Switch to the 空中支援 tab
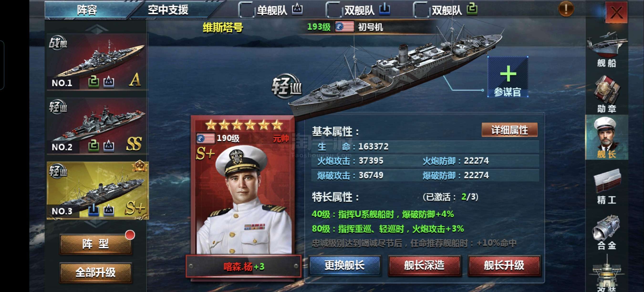The height and width of the screenshot is (292, 644). click(x=168, y=10)
